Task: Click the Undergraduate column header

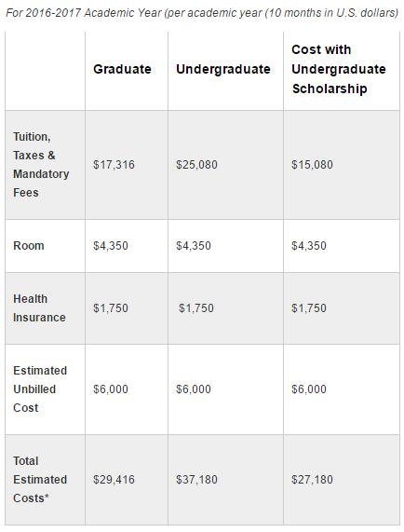Action: (223, 69)
